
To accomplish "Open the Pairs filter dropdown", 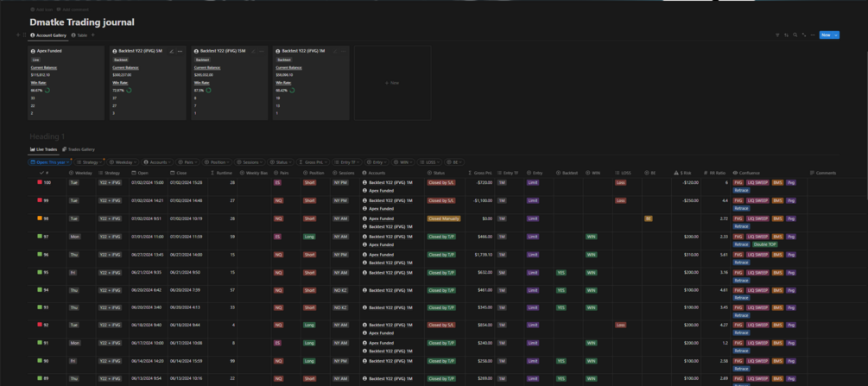I will point(187,162).
